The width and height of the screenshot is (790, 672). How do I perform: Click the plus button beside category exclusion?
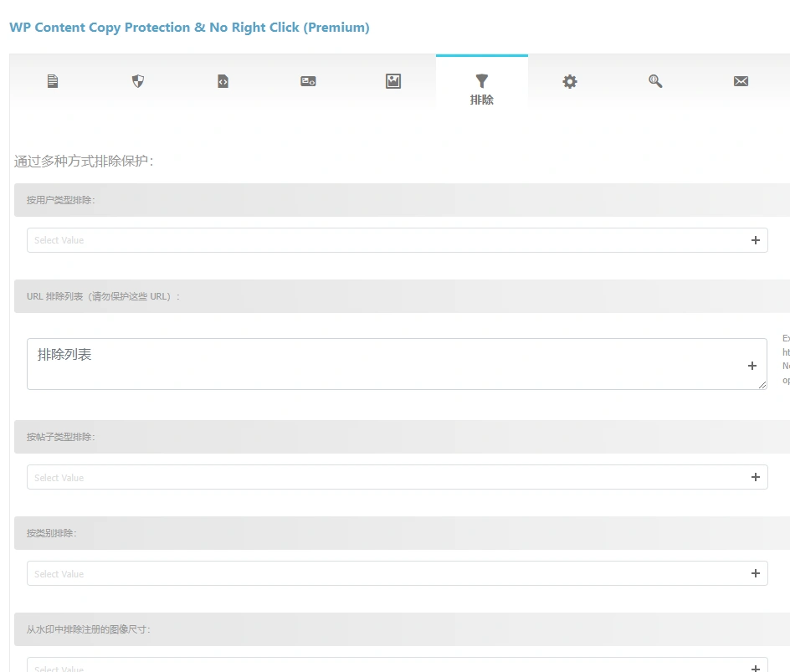tap(755, 573)
